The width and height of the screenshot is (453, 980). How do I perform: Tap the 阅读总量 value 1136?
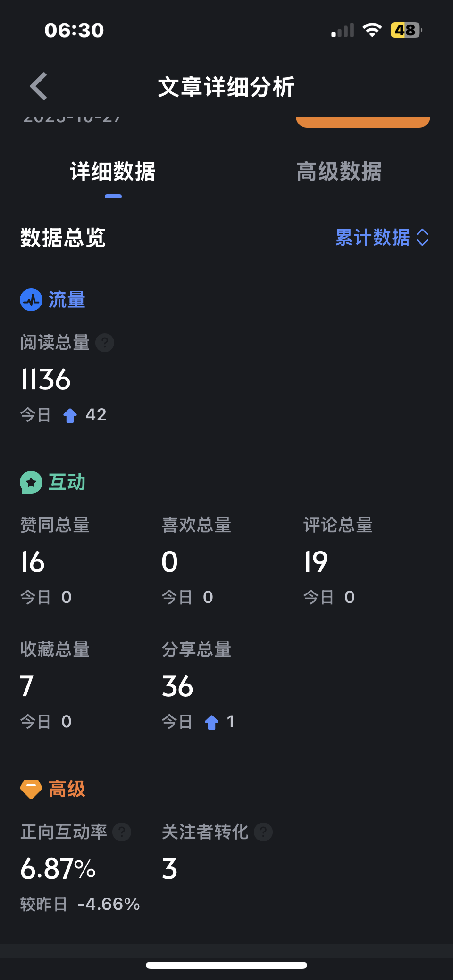[x=46, y=379]
